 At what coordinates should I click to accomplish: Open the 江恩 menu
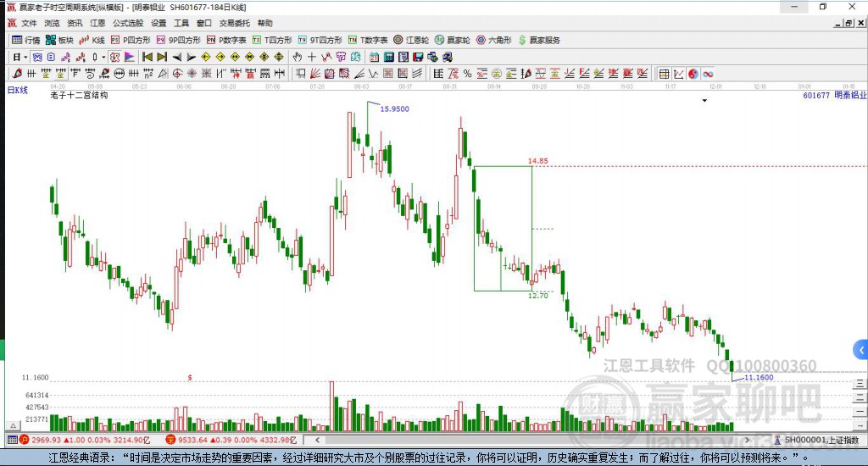[x=97, y=23]
